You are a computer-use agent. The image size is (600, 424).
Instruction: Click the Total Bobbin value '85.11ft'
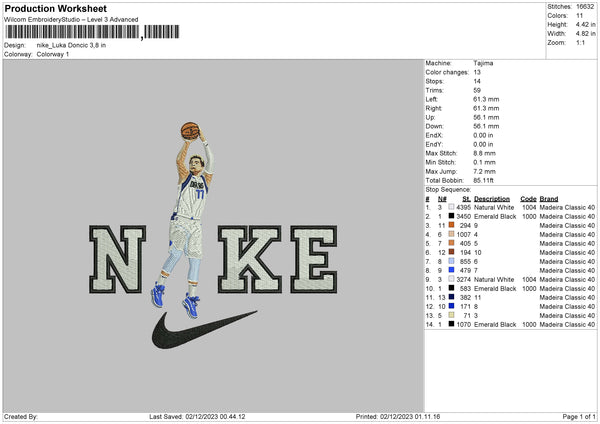point(484,180)
